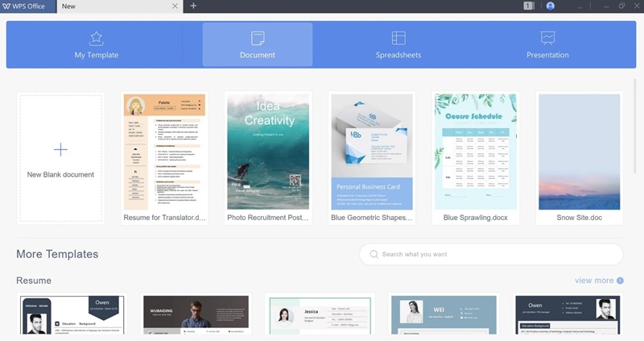Screen dimensions: 644x341
Task: Select the Document page icon
Action: (258, 38)
